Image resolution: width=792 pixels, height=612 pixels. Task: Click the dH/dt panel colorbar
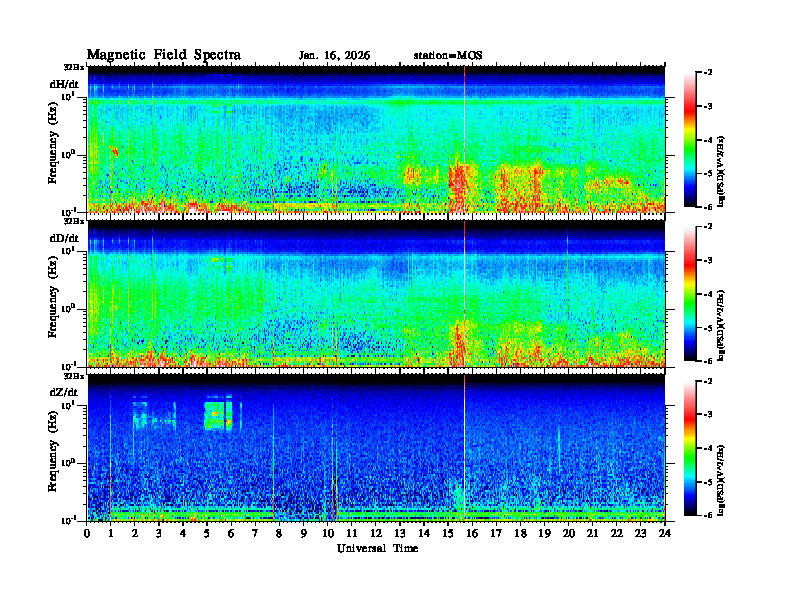click(x=689, y=139)
